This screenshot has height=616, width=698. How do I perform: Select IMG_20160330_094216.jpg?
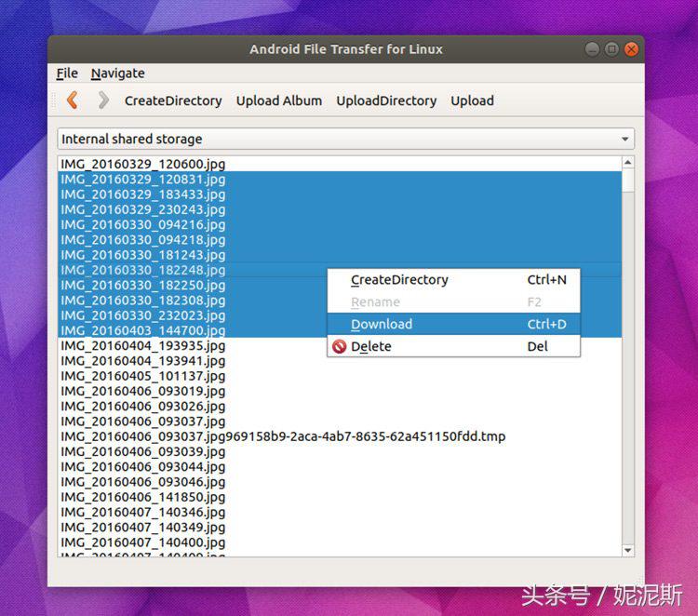(x=340, y=224)
